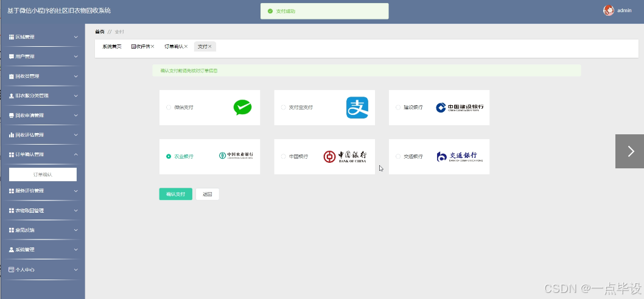This screenshot has height=299, width=644.
Task: Click the 系统管理 user icon
Action: coord(12,250)
